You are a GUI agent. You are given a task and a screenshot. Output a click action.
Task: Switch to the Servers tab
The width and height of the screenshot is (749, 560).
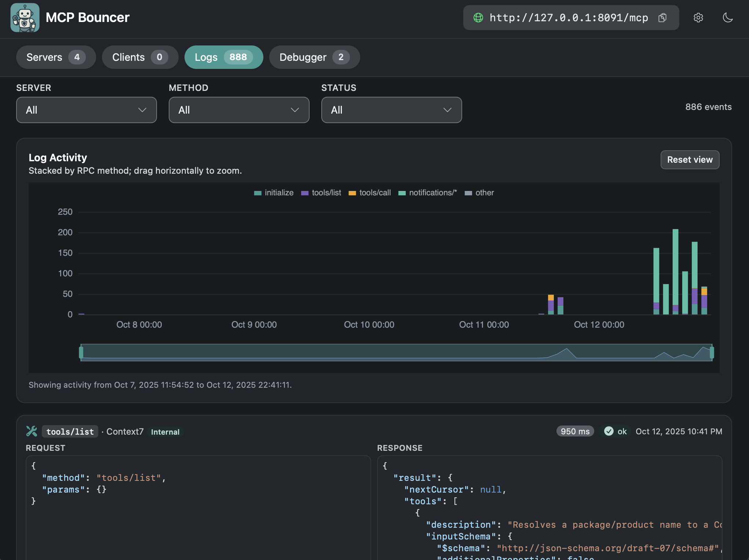(56, 57)
